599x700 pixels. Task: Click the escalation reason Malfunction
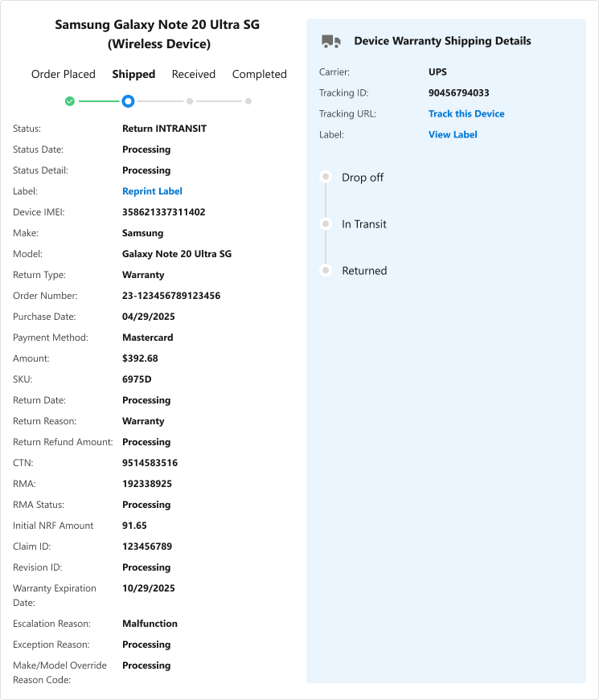click(150, 624)
